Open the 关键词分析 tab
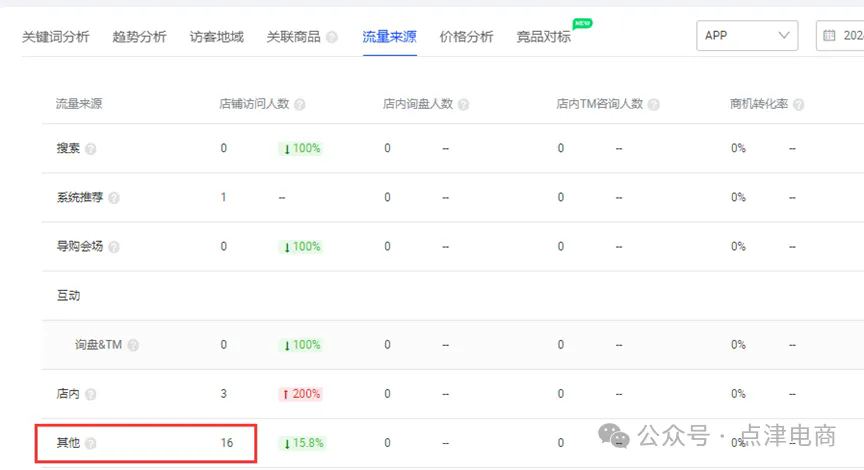This screenshot has height=470, width=864. click(56, 37)
